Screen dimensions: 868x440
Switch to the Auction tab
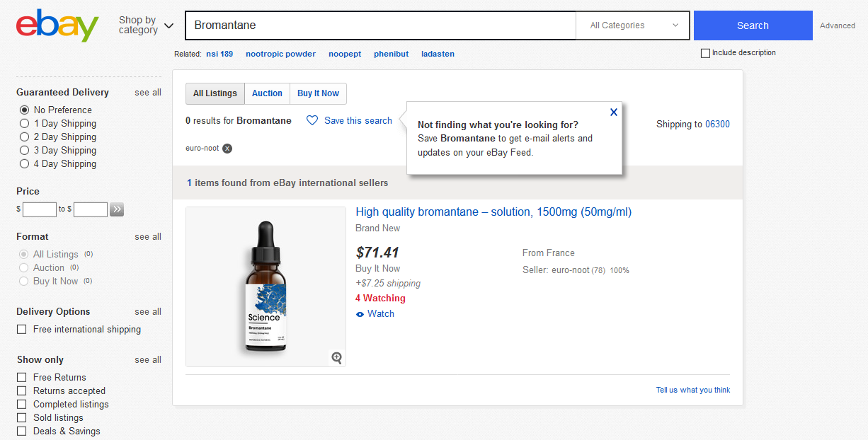click(267, 93)
